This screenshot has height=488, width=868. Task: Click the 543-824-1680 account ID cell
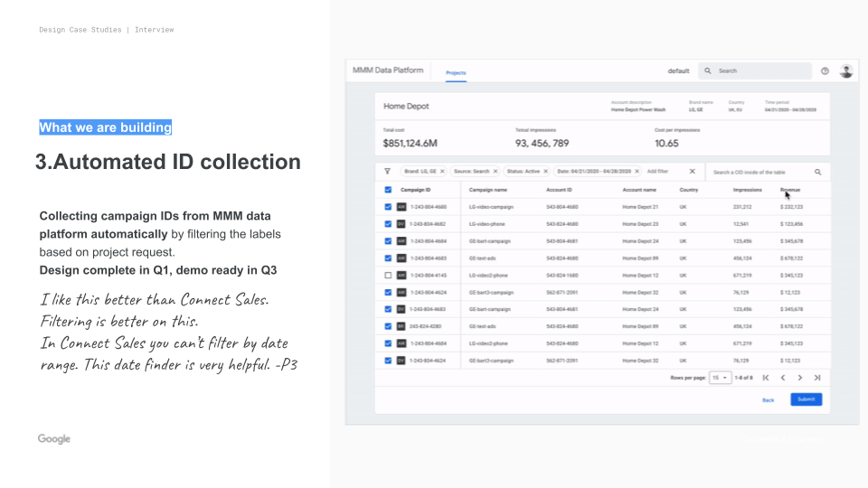(561, 276)
